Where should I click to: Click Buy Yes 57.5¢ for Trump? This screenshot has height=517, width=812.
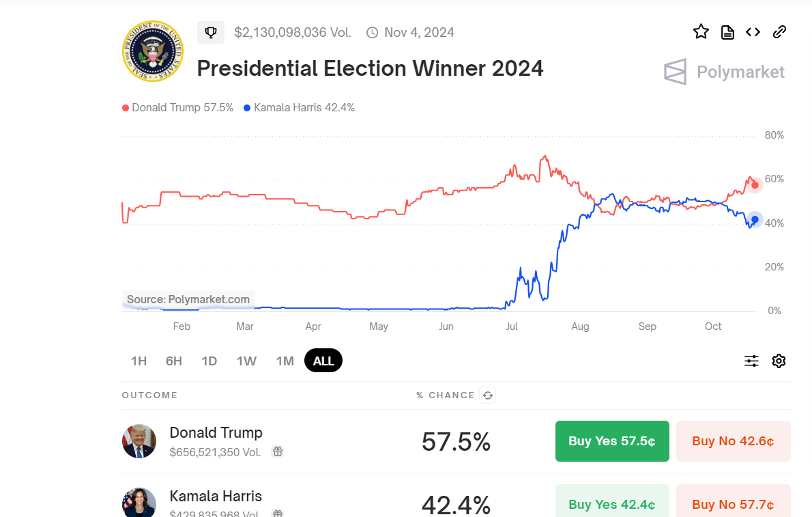(x=612, y=441)
